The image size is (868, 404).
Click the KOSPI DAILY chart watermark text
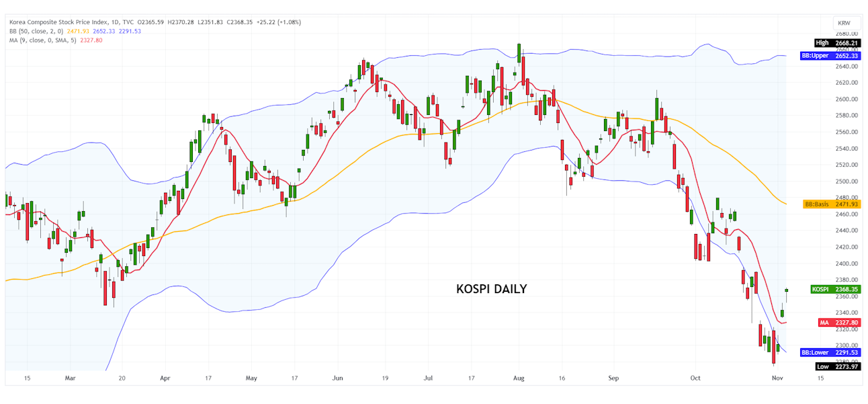pos(490,290)
